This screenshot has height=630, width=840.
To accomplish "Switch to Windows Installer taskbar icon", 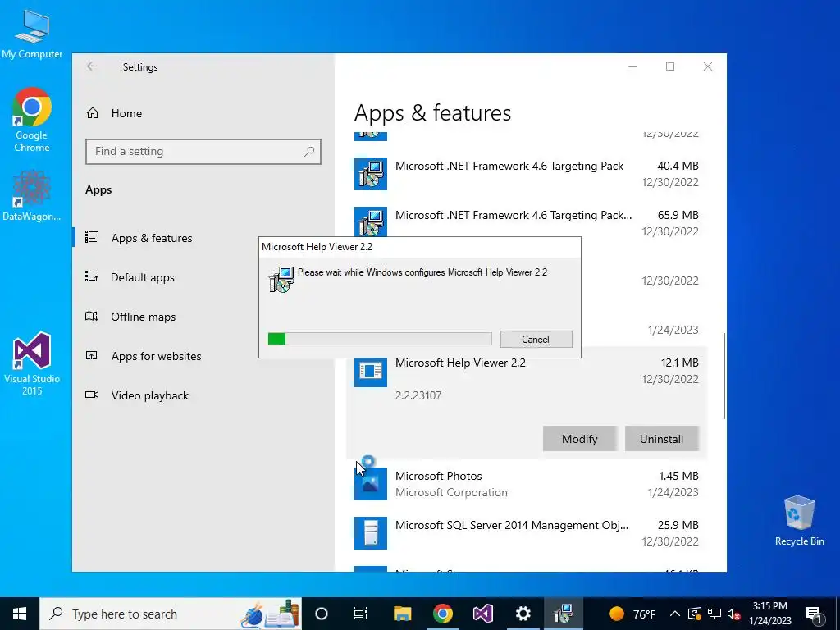I will point(563,614).
